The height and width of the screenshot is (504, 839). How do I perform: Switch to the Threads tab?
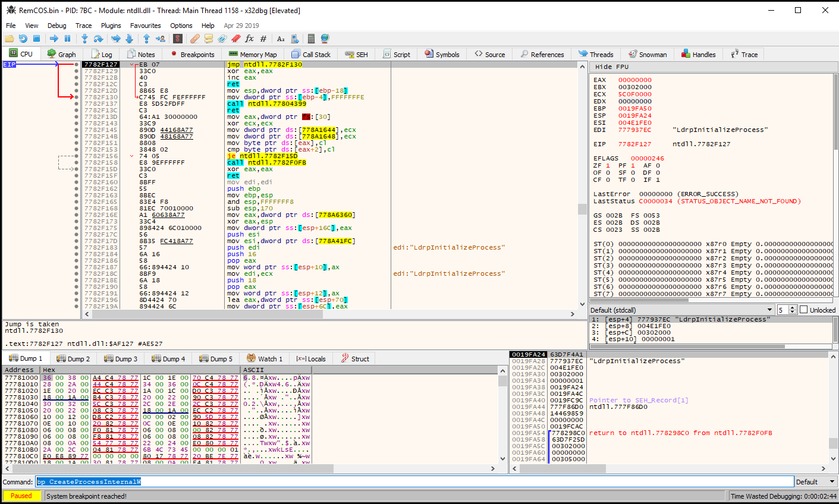[595, 54]
